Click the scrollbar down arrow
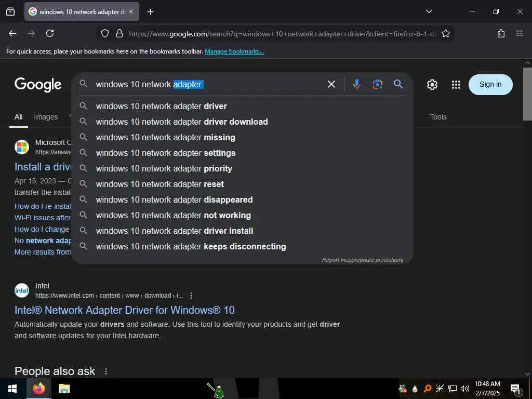 tap(527, 374)
